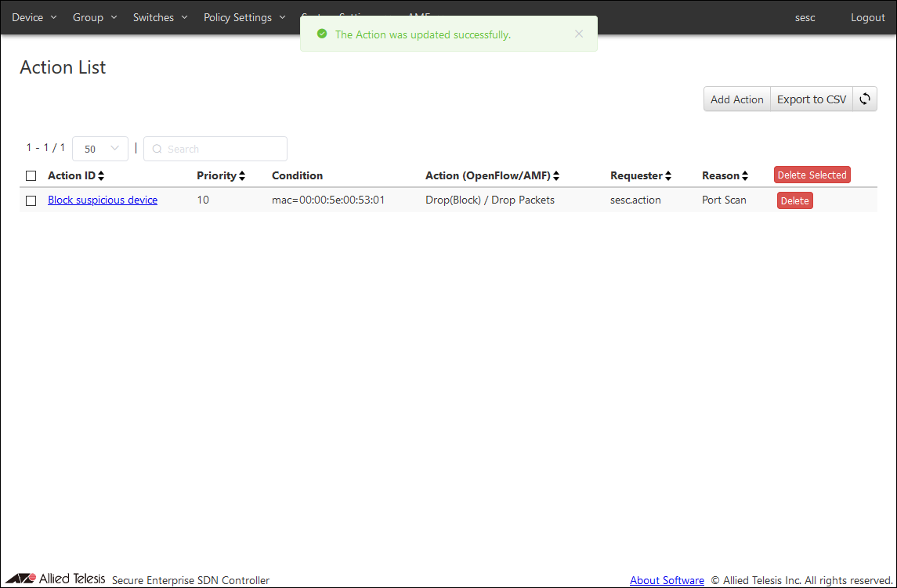
Task: Open the Group menu
Action: (x=95, y=17)
